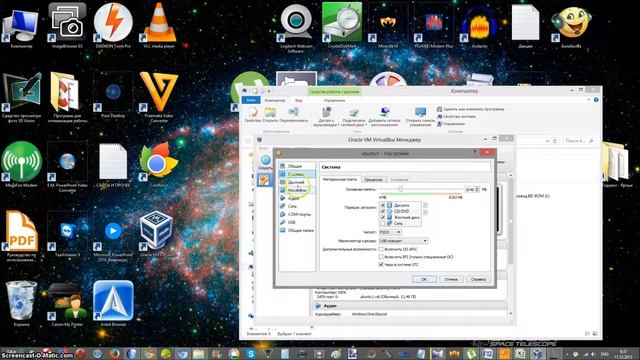Open the Chipset (Чипсет) dropdown

390,232
